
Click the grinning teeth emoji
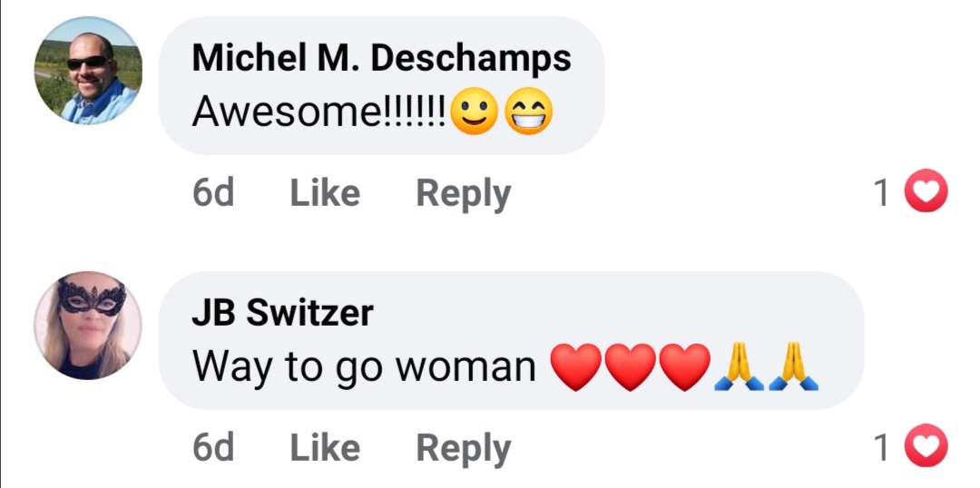click(528, 114)
